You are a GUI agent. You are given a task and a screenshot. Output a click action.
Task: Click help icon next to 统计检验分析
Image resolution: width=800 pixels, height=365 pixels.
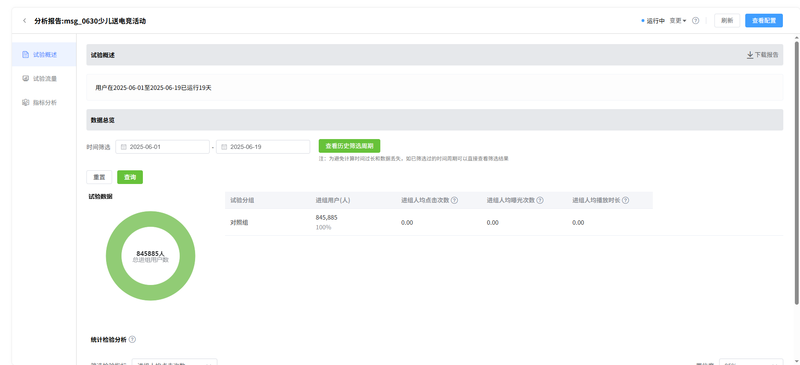[x=132, y=339]
